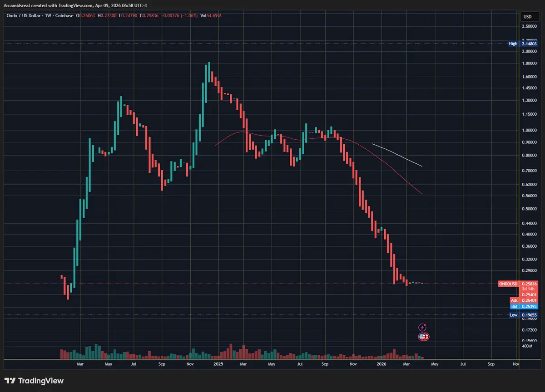Click the 0.29000 price axis label
Screen dimensions: 545x392
click(x=530, y=271)
